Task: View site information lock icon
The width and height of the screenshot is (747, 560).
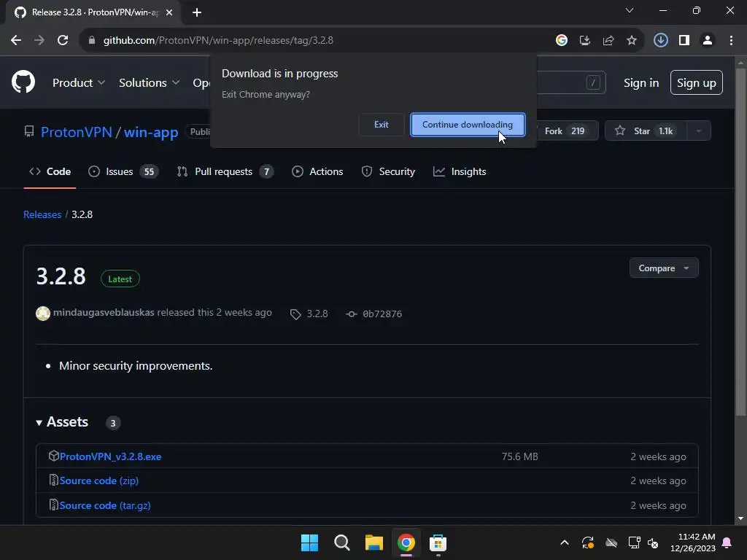Action: pyautogui.click(x=92, y=41)
